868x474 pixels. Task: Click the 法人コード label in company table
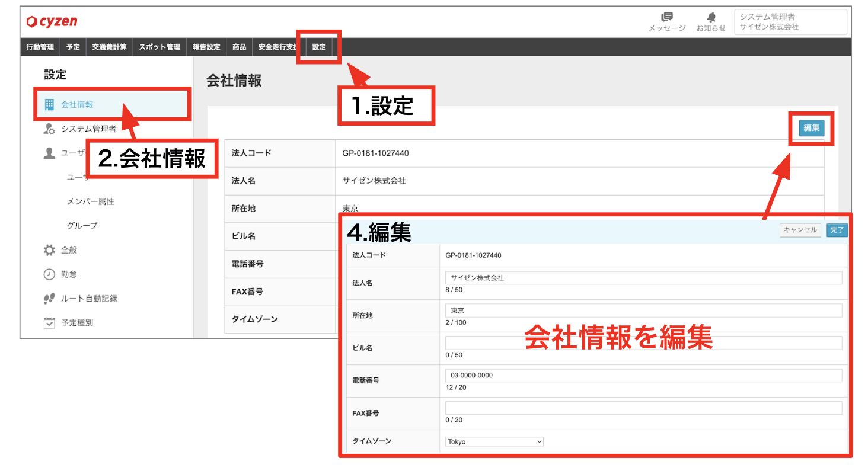coord(251,153)
